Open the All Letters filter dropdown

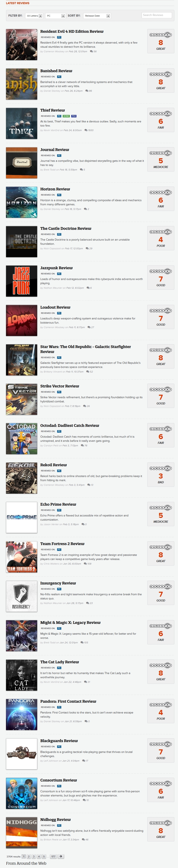coord(34,16)
